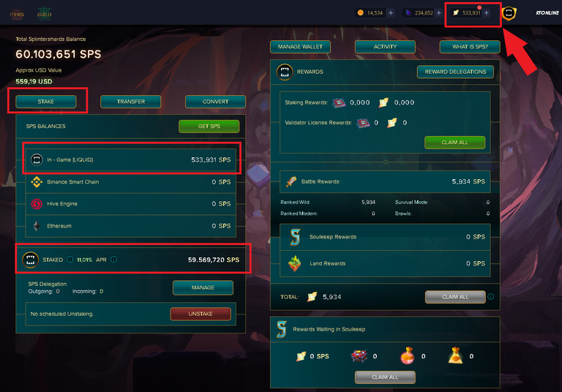The height and width of the screenshot is (392, 562).
Task: Open the ITEMS menu in header
Action: [17, 15]
